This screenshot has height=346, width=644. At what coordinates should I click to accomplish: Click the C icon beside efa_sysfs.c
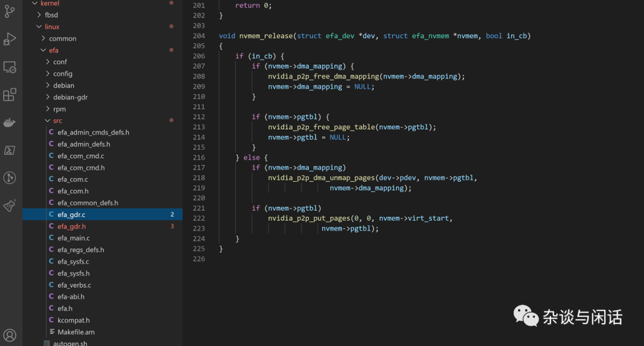51,261
